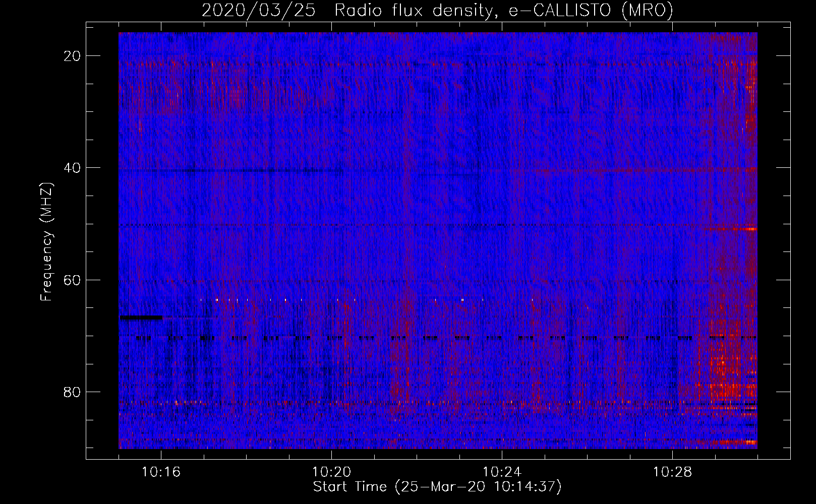Click the 80 frequency tick label
The image size is (816, 504).
click(x=72, y=392)
